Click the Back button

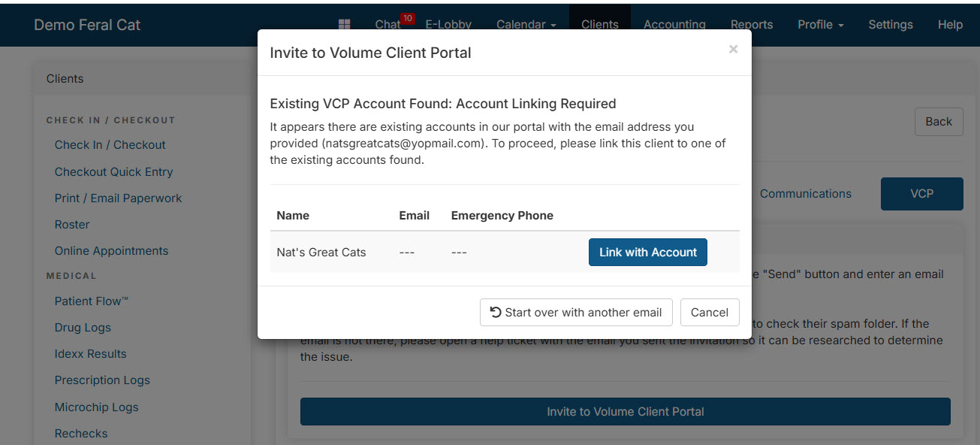pos(939,122)
